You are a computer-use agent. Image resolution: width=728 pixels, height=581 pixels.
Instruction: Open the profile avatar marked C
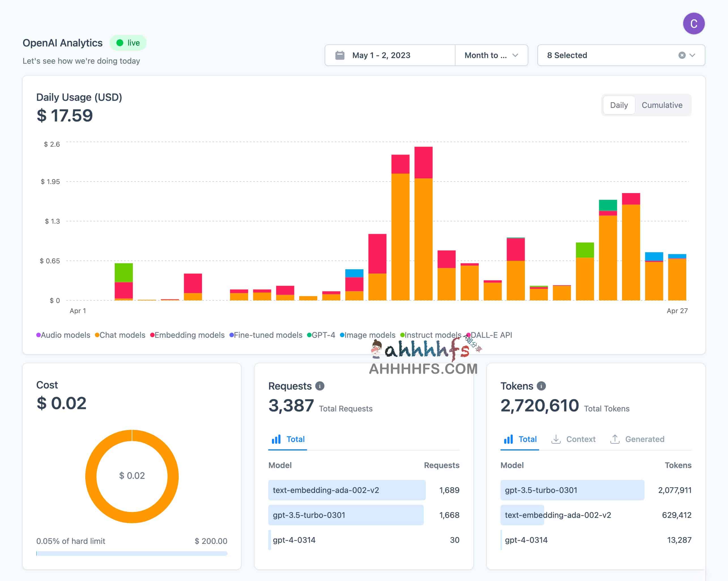point(694,23)
